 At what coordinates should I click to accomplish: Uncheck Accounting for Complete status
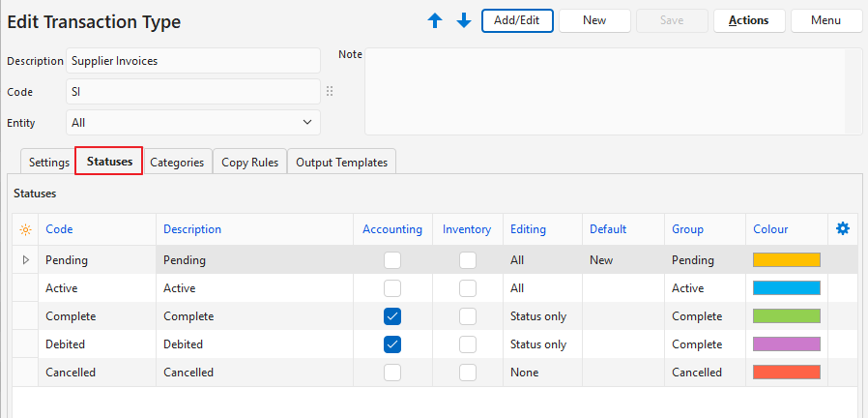(x=392, y=315)
